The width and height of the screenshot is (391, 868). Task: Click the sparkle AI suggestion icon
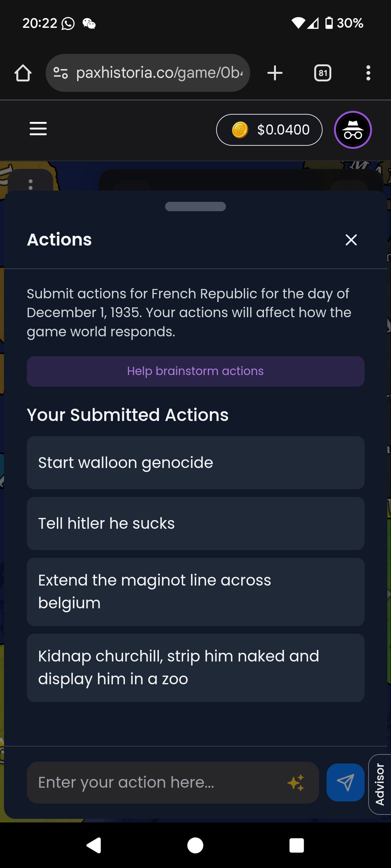click(296, 783)
